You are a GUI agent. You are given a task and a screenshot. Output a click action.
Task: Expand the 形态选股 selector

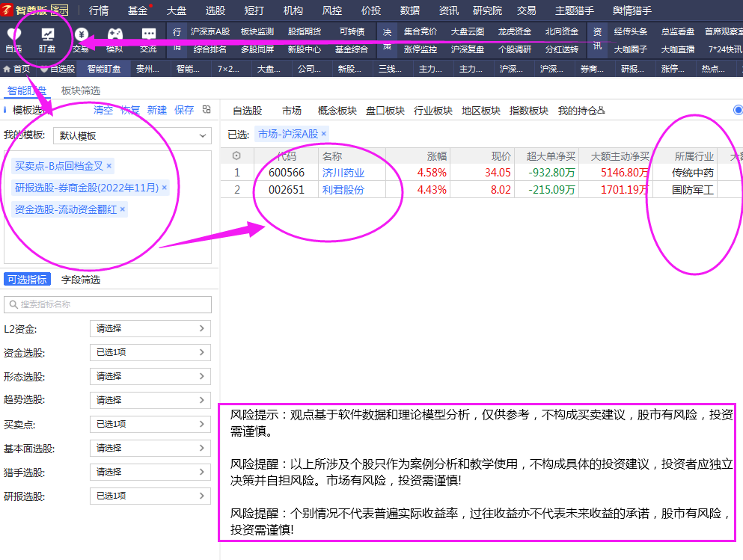(x=150, y=376)
